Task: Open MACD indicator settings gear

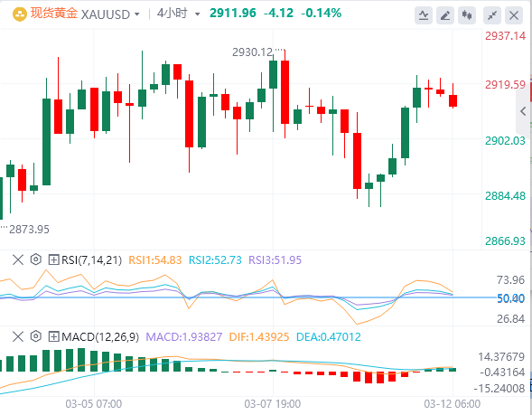Action: [35, 337]
